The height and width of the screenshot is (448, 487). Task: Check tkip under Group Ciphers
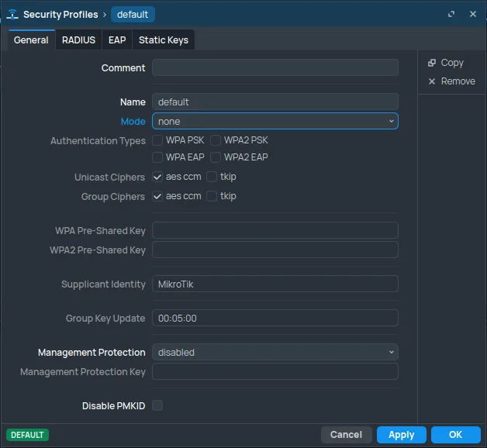212,196
